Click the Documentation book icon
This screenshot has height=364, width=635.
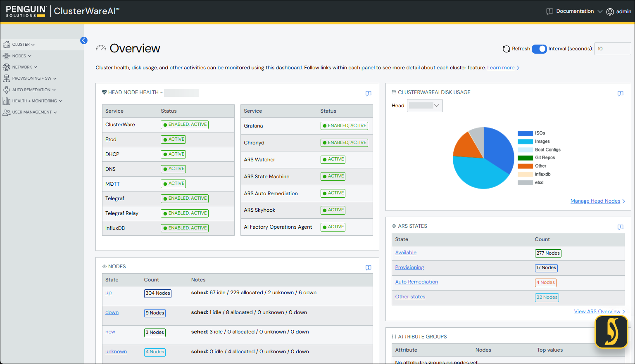549,12
